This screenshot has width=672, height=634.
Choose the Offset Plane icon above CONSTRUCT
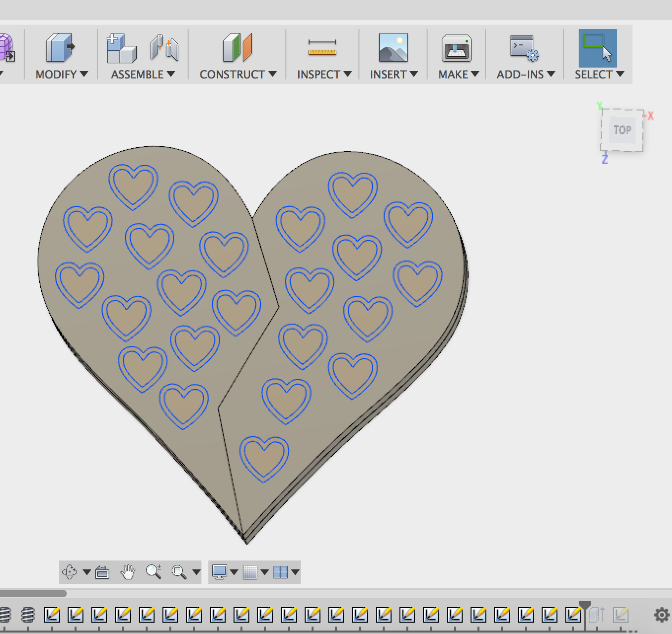(237, 48)
